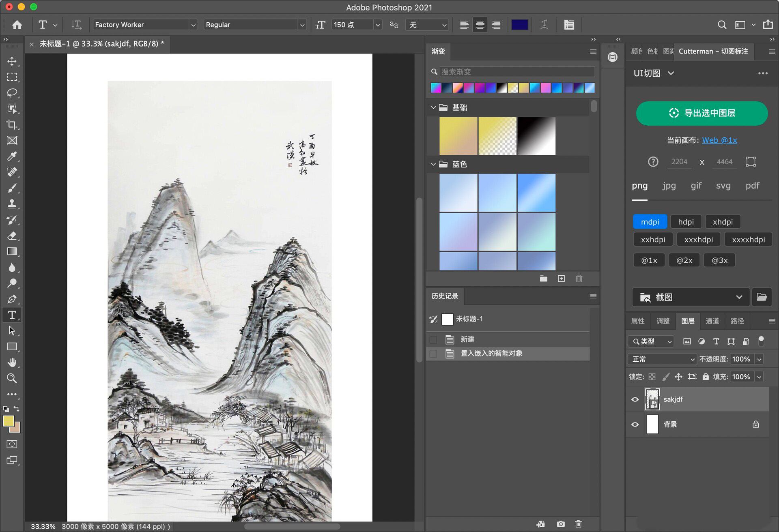
Task: Open the Web @1x canvas link
Action: click(x=719, y=140)
